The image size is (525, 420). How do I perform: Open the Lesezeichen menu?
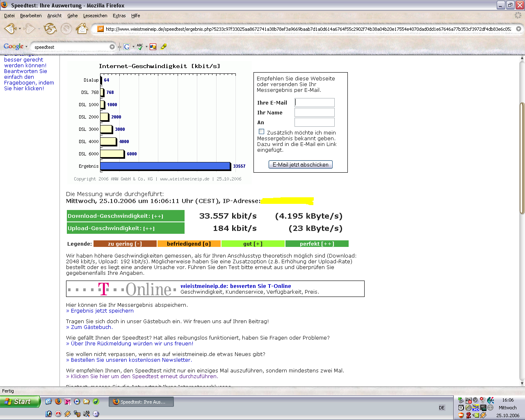(x=95, y=16)
